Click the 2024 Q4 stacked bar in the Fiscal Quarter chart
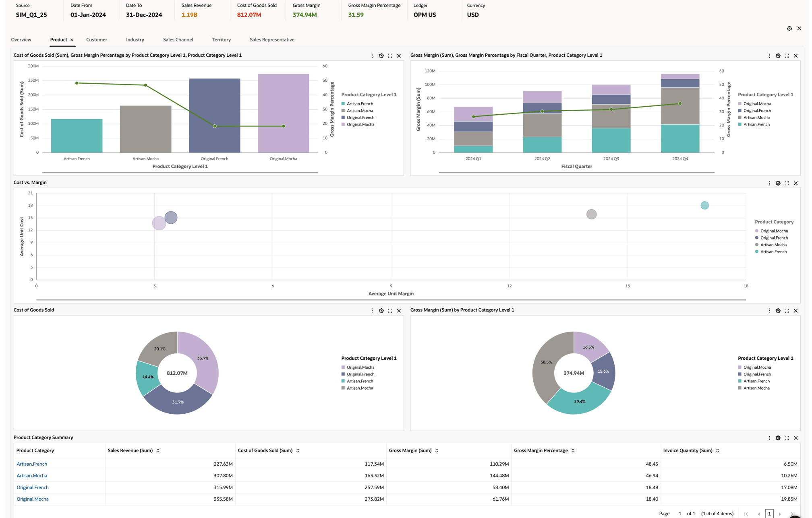The width and height of the screenshot is (812, 518). pyautogui.click(x=680, y=114)
